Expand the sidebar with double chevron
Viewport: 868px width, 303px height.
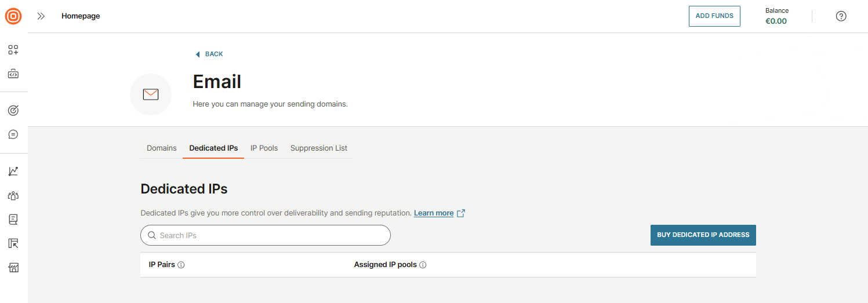point(41,16)
